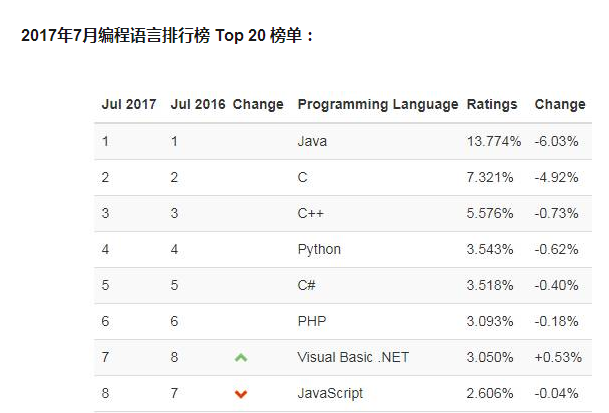Click the -6.03% change value

(557, 141)
